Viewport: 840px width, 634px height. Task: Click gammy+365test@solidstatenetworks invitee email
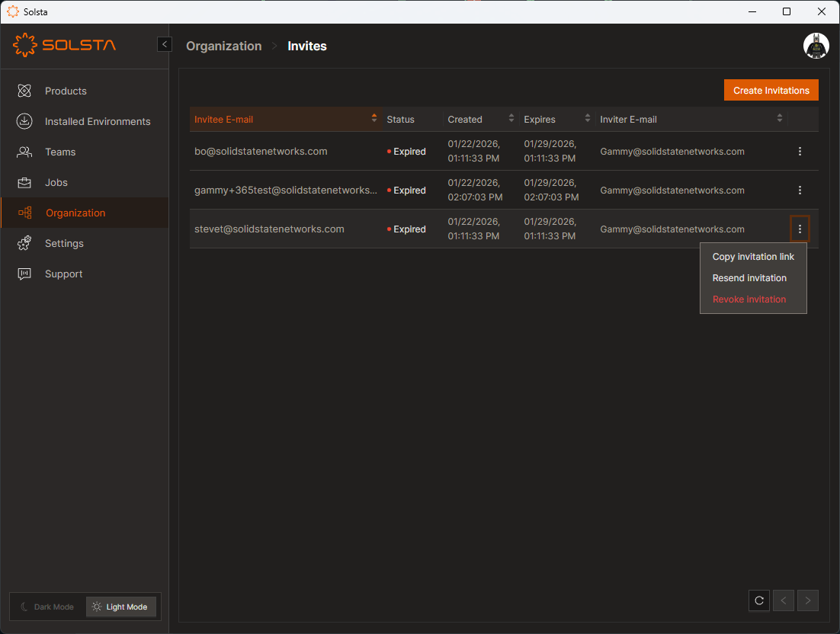pos(286,190)
